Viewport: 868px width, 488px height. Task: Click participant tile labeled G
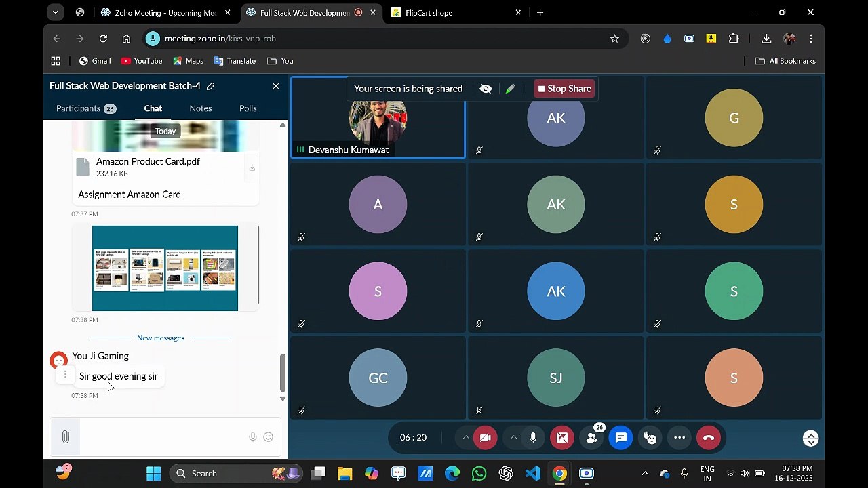734,117
